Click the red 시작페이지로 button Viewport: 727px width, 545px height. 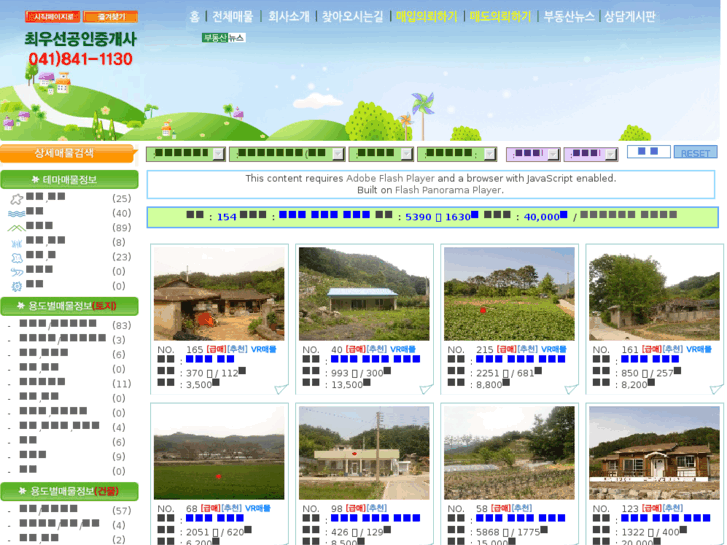click(x=53, y=17)
